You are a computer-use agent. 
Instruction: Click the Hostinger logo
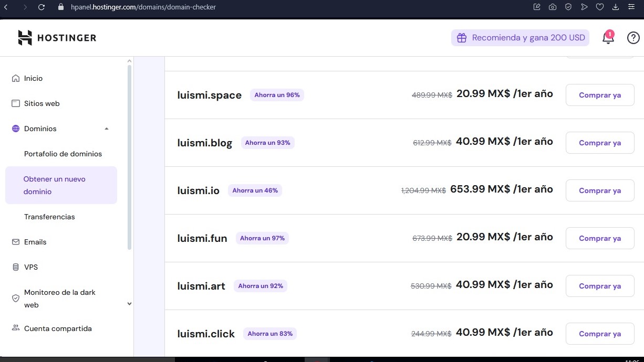pos(57,38)
